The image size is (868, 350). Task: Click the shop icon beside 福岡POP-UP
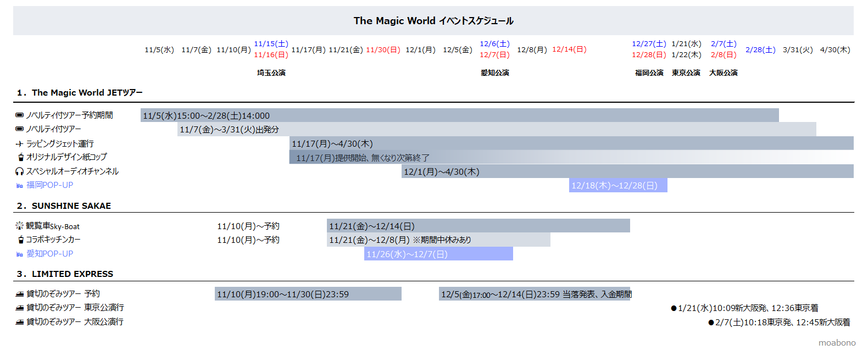point(20,186)
